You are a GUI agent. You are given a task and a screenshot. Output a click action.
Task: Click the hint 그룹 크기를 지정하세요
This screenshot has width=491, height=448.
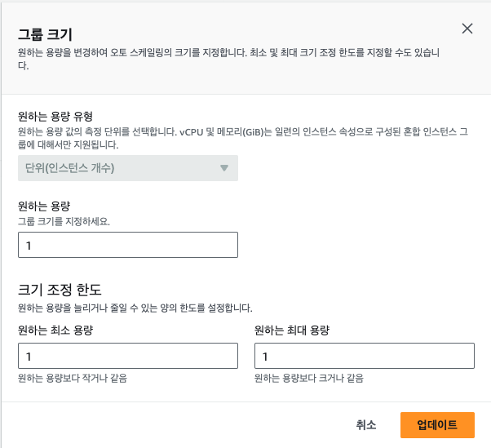64,221
